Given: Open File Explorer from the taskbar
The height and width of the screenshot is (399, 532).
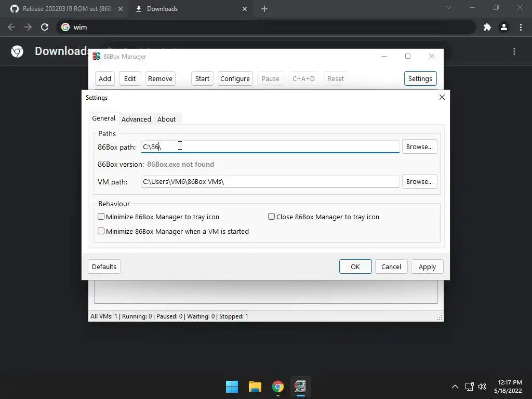Looking at the screenshot, I should pos(255,387).
